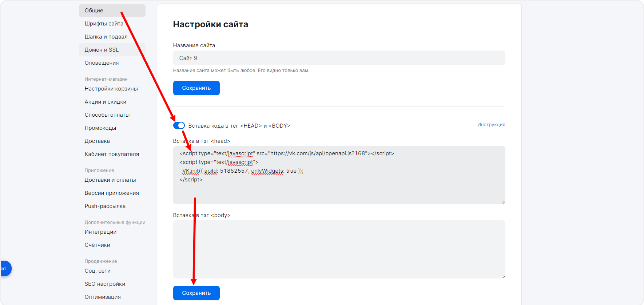Click the Название сайта input field
644x305 pixels.
tap(339, 58)
